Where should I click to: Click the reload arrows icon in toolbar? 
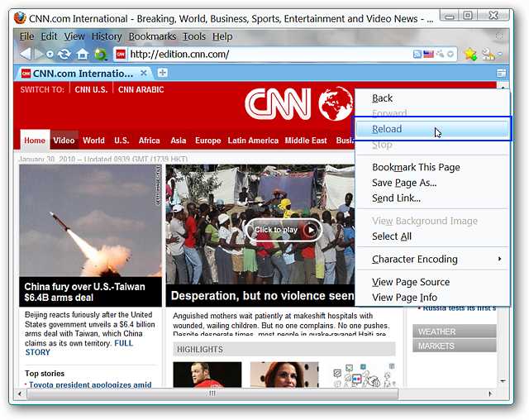coord(64,55)
